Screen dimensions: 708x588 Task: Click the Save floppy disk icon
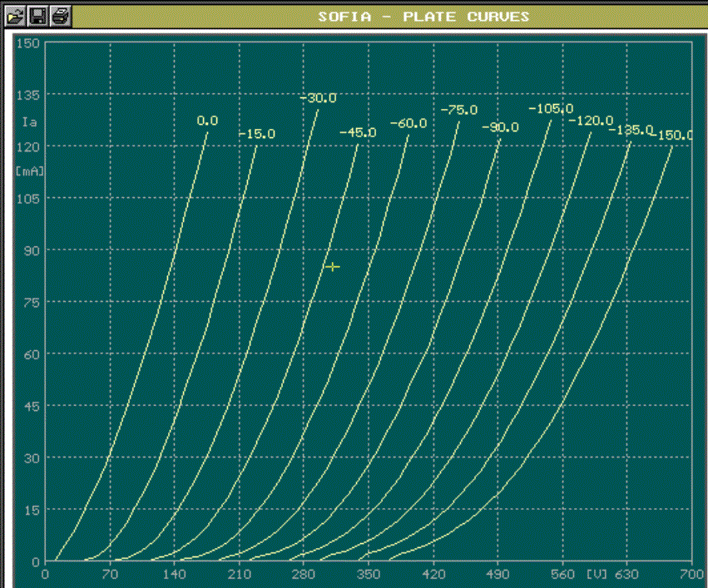tap(37, 16)
